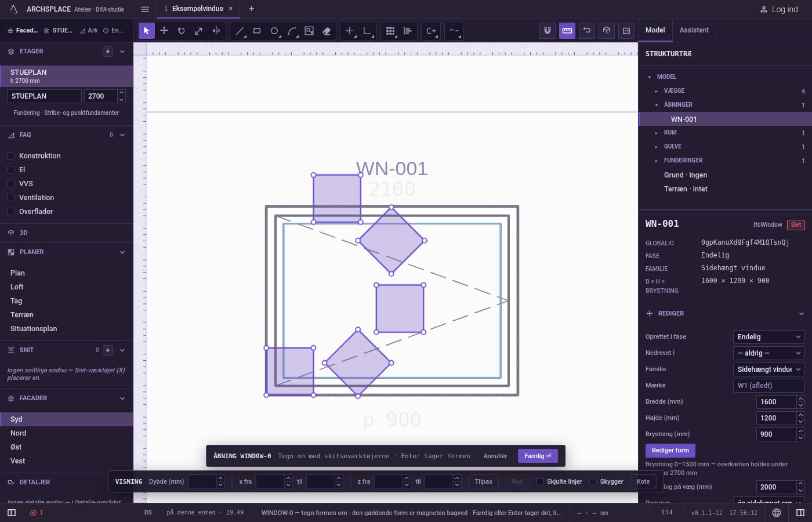Enable the Ventilation checkbox
812x522 pixels.
pos(10,197)
